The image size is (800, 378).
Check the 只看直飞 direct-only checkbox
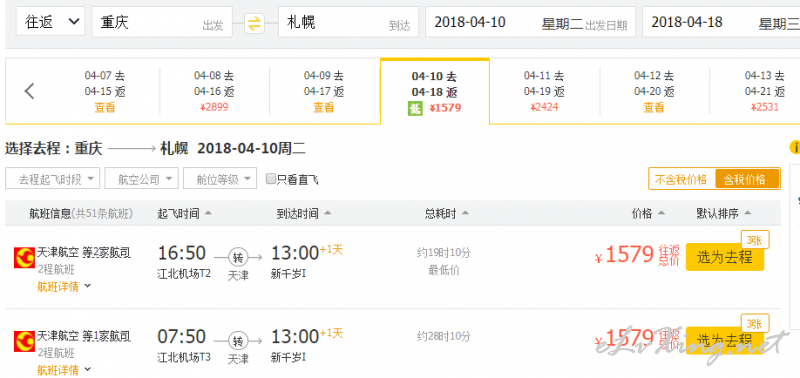[271, 179]
